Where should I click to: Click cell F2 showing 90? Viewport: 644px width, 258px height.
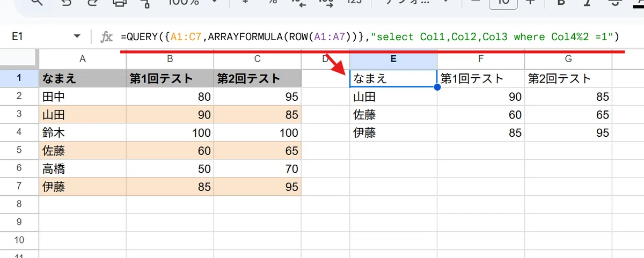pyautogui.click(x=481, y=97)
